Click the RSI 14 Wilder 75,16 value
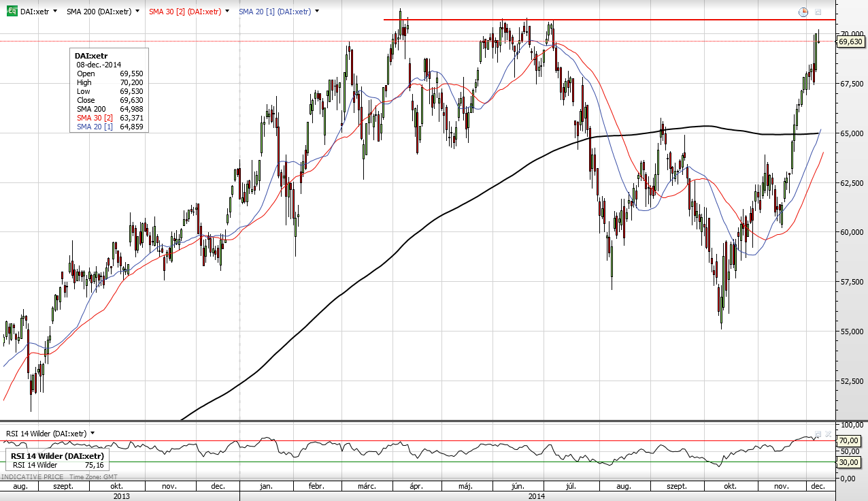The image size is (868, 501). click(95, 465)
